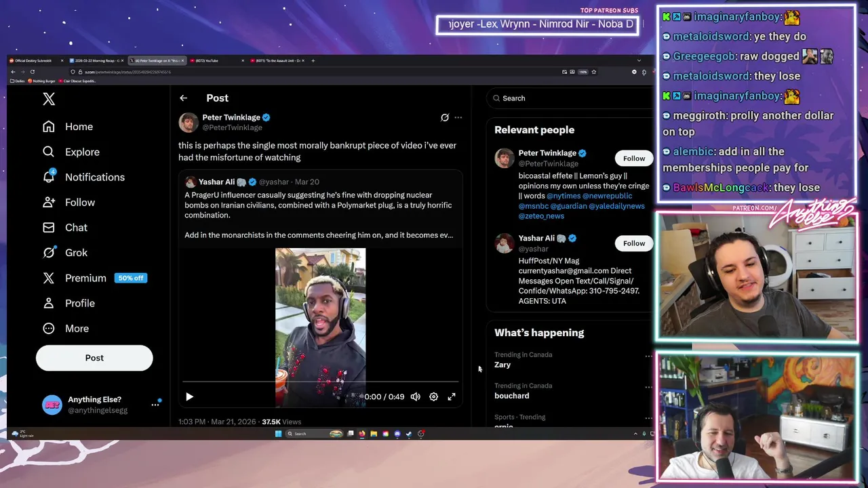Open Anything Else? account switcher dots
The height and width of the screenshot is (488, 868).
(x=155, y=405)
